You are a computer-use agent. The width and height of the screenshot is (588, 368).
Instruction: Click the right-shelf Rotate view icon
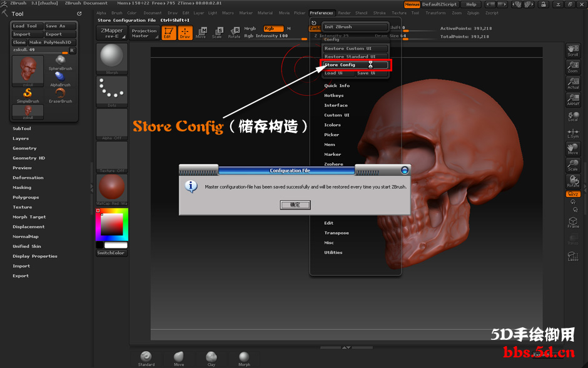point(573,181)
